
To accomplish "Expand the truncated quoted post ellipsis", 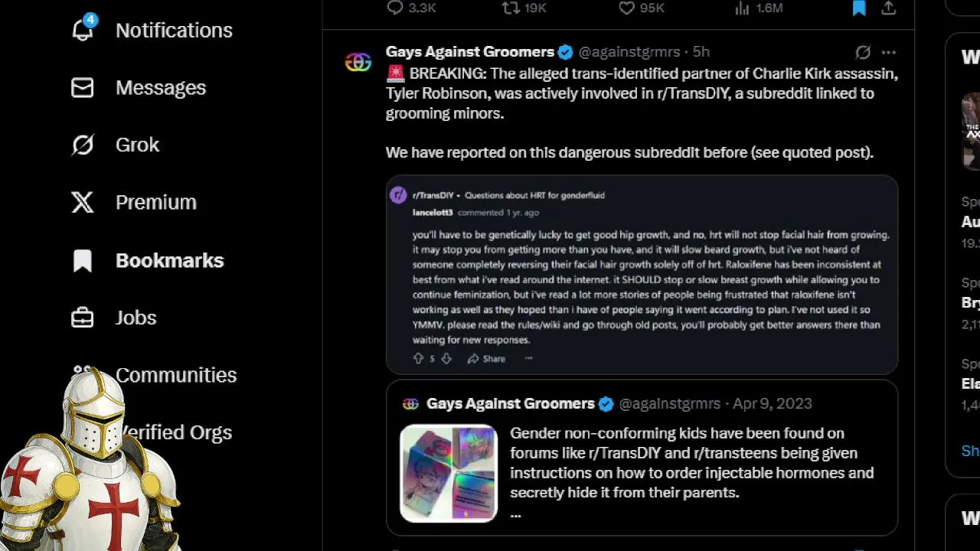I will [515, 514].
